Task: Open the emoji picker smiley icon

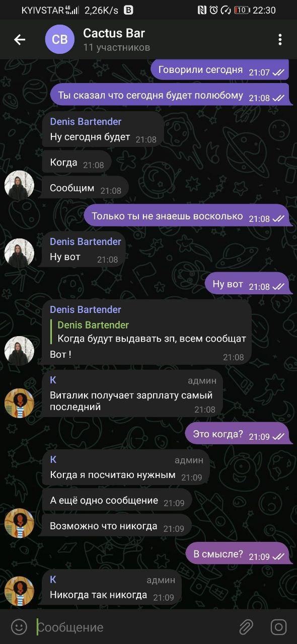Action: (x=19, y=627)
